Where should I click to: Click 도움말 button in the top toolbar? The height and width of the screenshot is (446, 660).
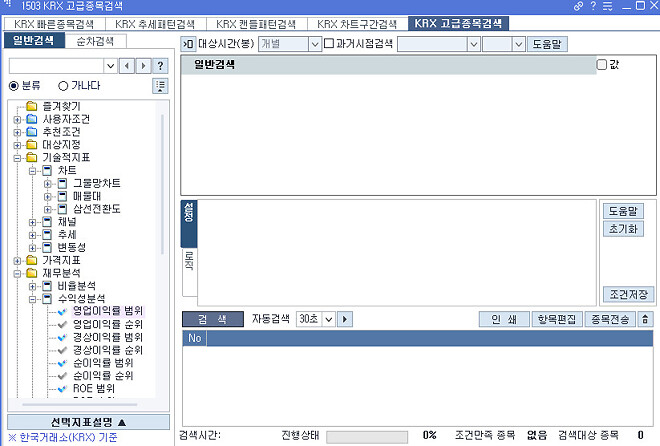click(547, 44)
